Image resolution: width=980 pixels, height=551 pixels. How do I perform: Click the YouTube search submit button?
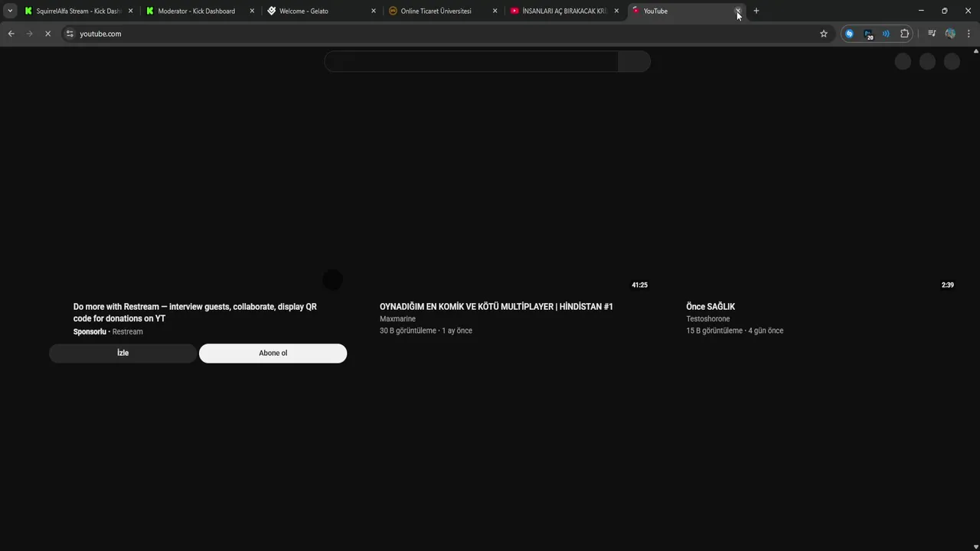(x=634, y=61)
